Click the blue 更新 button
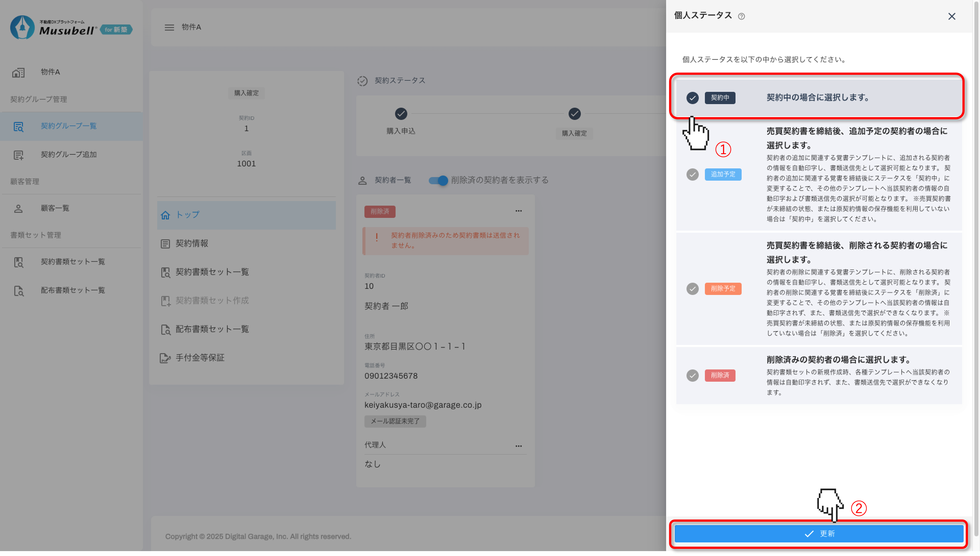Screen dimensions: 980x556 [x=819, y=534]
